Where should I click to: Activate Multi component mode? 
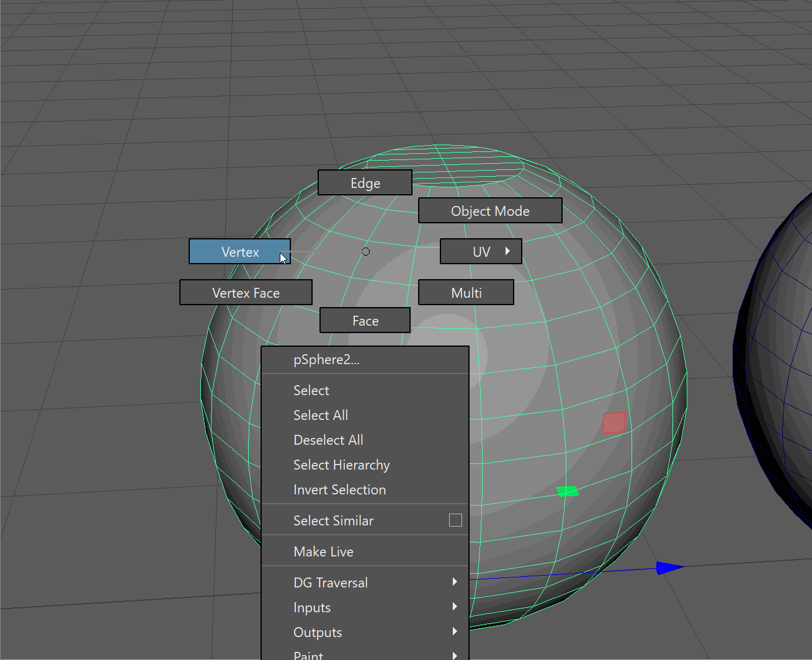[x=466, y=293]
